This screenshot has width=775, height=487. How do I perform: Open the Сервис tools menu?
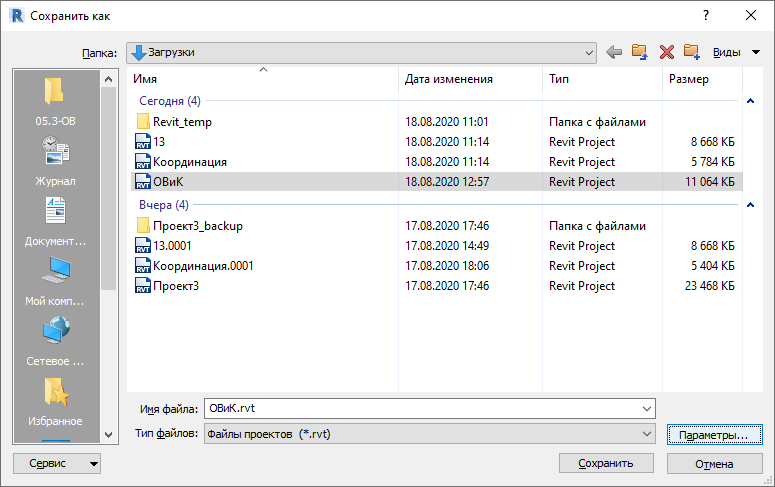pos(57,463)
